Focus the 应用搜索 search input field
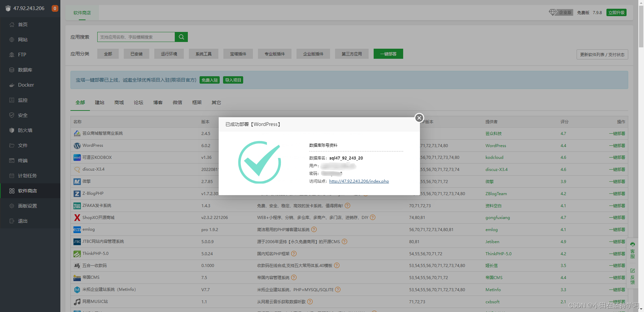This screenshot has height=312, width=644. pos(136,37)
